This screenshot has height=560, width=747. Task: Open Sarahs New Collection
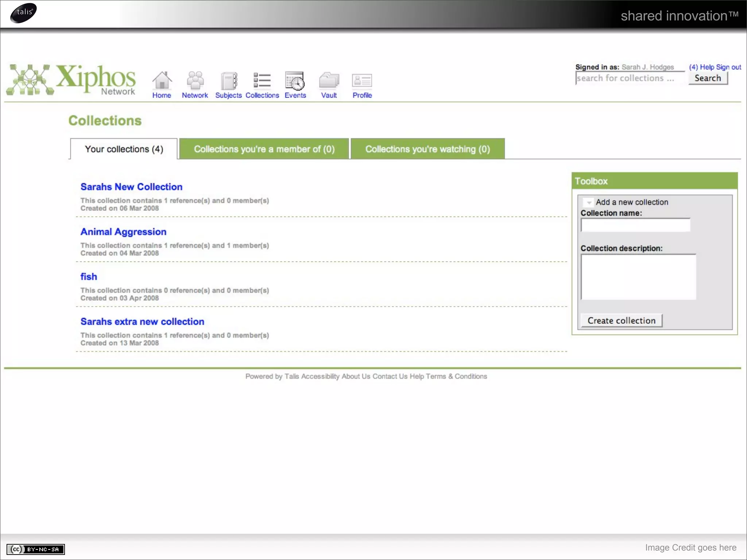pos(131,187)
